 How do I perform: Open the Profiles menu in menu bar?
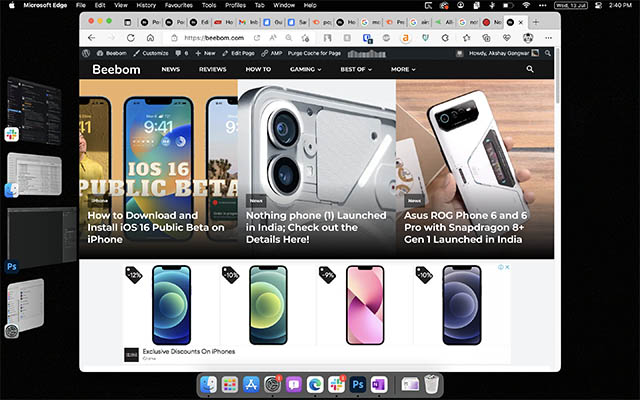pos(235,5)
